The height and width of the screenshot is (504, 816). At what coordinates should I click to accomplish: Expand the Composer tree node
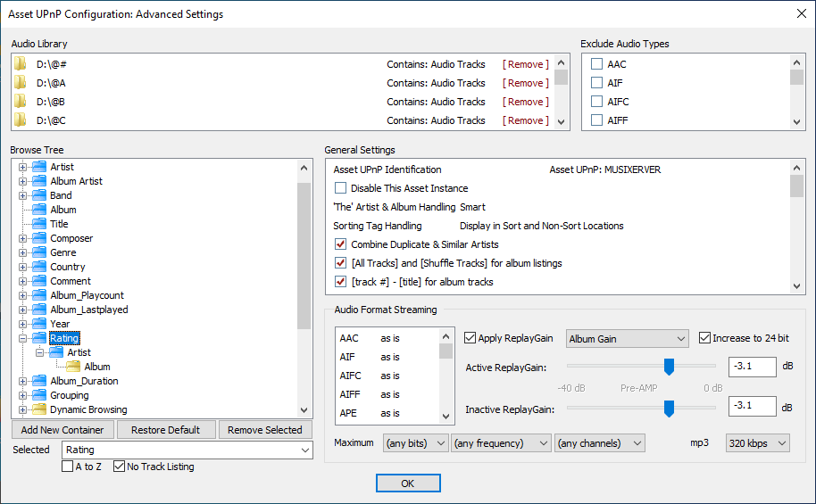click(x=22, y=238)
